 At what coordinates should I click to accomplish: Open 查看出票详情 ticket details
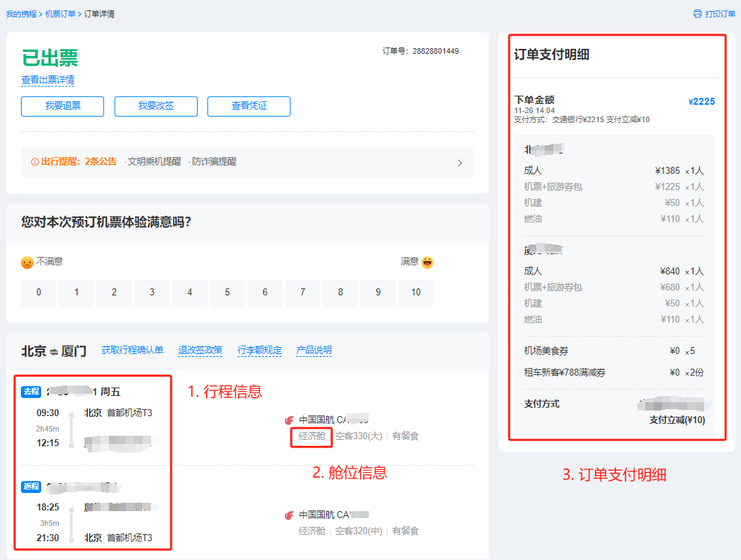(x=47, y=80)
